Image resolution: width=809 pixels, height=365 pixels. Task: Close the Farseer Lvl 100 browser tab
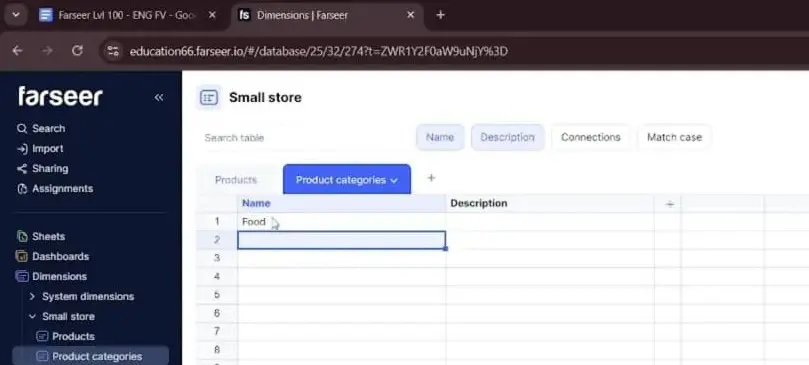tap(212, 15)
